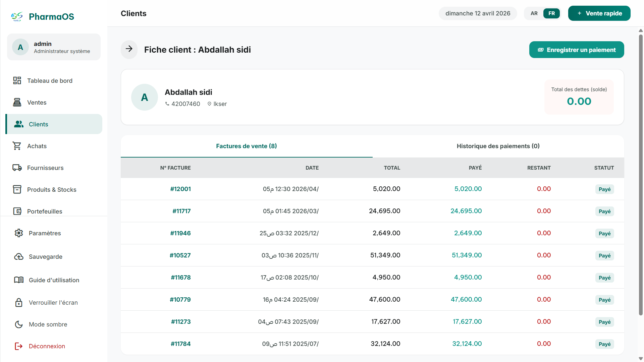
Task: Switch language to AR
Action: 534,13
